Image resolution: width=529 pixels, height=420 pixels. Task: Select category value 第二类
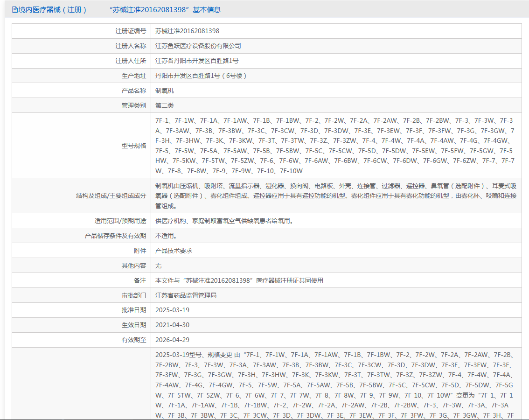coord(164,105)
